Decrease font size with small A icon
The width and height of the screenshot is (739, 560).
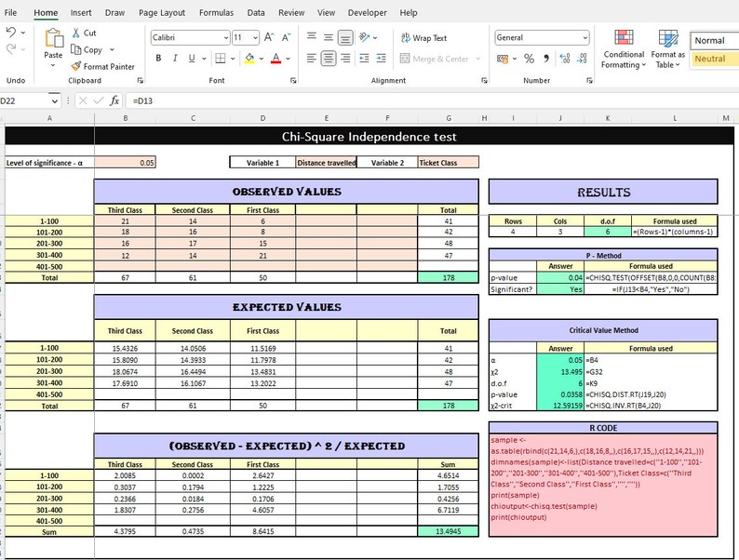(x=286, y=37)
